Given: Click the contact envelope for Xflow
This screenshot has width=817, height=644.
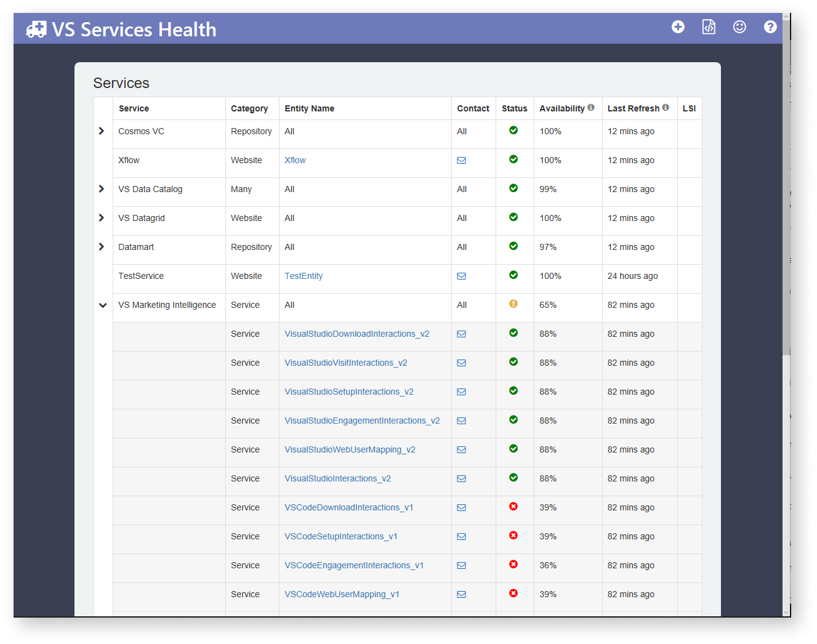Looking at the screenshot, I should [461, 160].
